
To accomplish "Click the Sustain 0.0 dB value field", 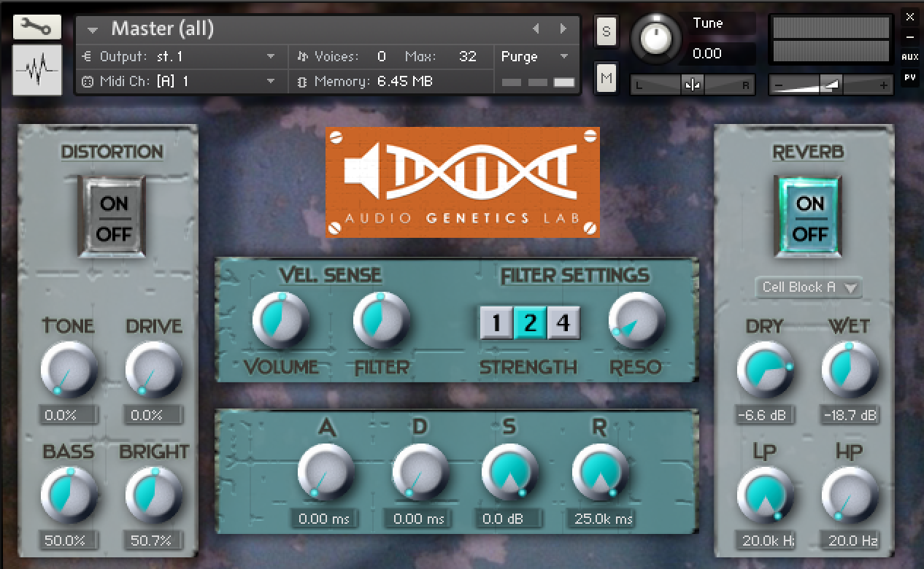I will click(x=509, y=519).
